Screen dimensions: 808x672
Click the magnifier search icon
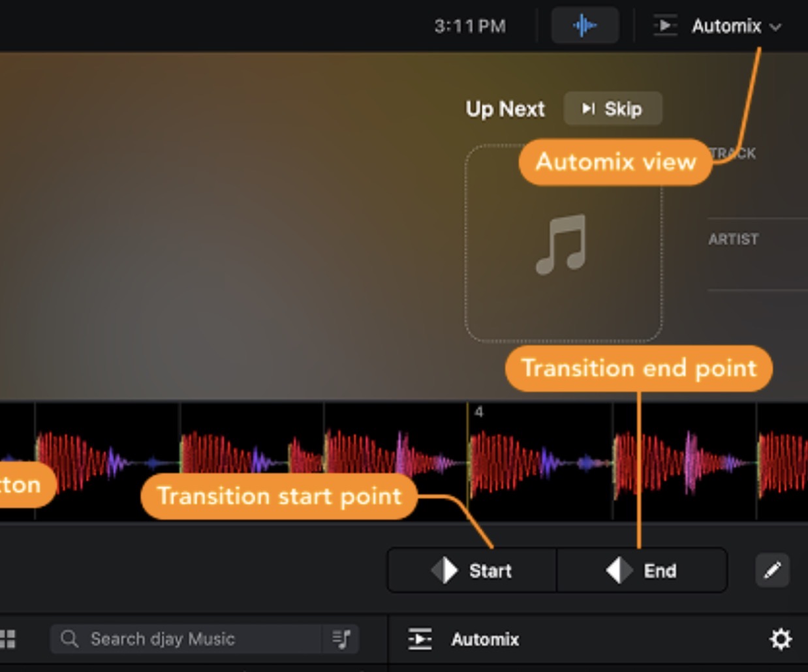point(69,639)
